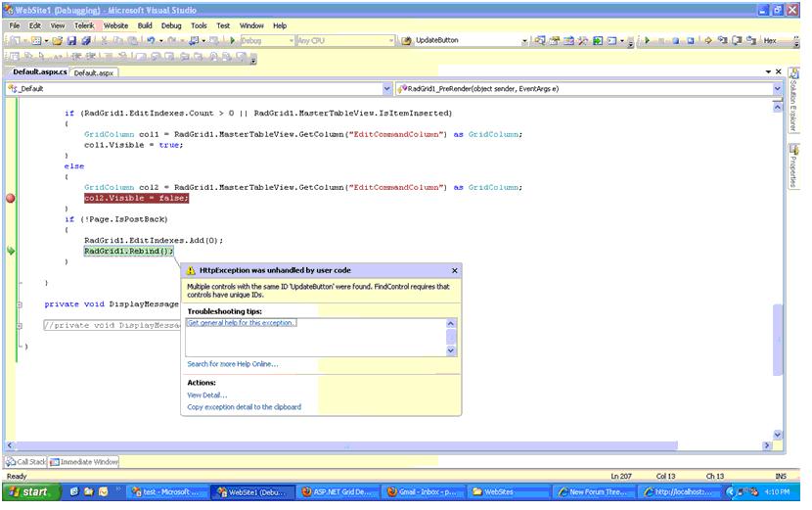Open the Toolbox icon with wrench and hammer

583,40
